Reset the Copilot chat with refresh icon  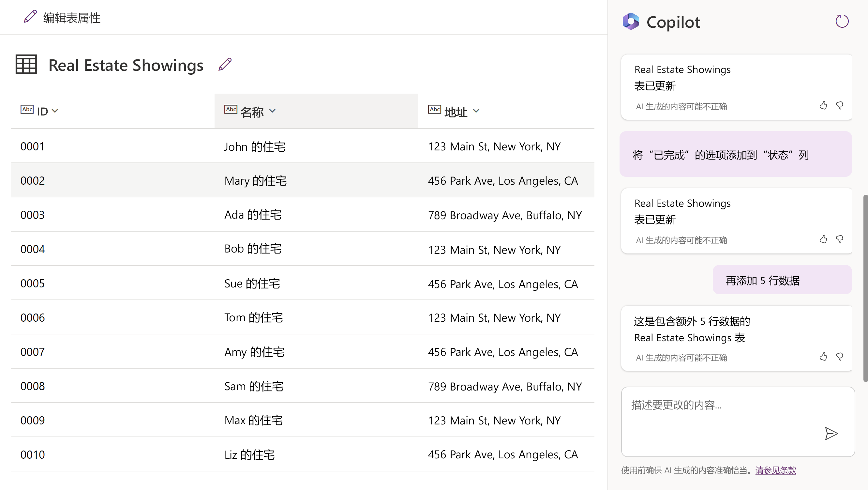click(842, 21)
